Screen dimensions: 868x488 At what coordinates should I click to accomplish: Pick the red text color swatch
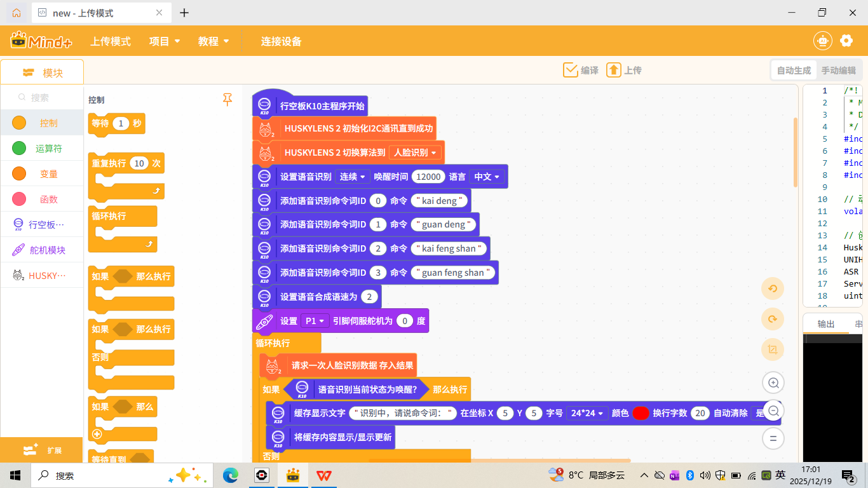coord(642,413)
